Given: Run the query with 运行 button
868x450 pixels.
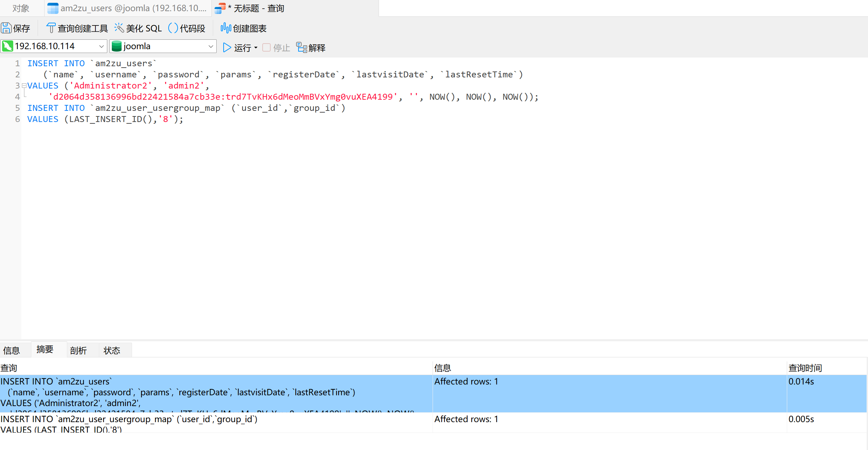Looking at the screenshot, I should (x=237, y=48).
